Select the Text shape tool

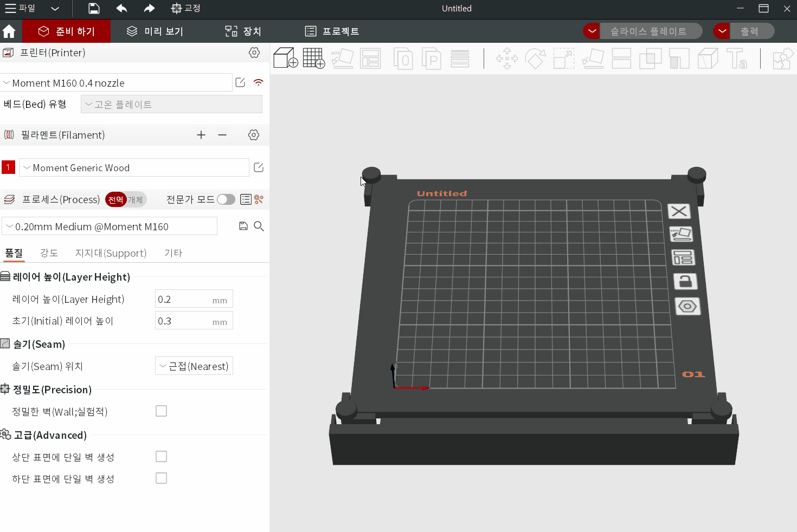[x=737, y=59]
